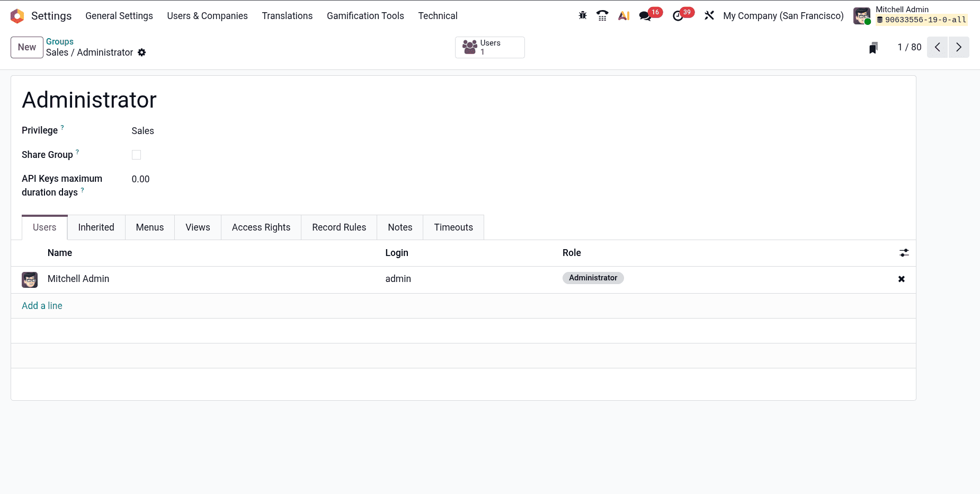This screenshot has height=494, width=980.
Task: Open the optional columns toggle in user list
Action: (904, 253)
